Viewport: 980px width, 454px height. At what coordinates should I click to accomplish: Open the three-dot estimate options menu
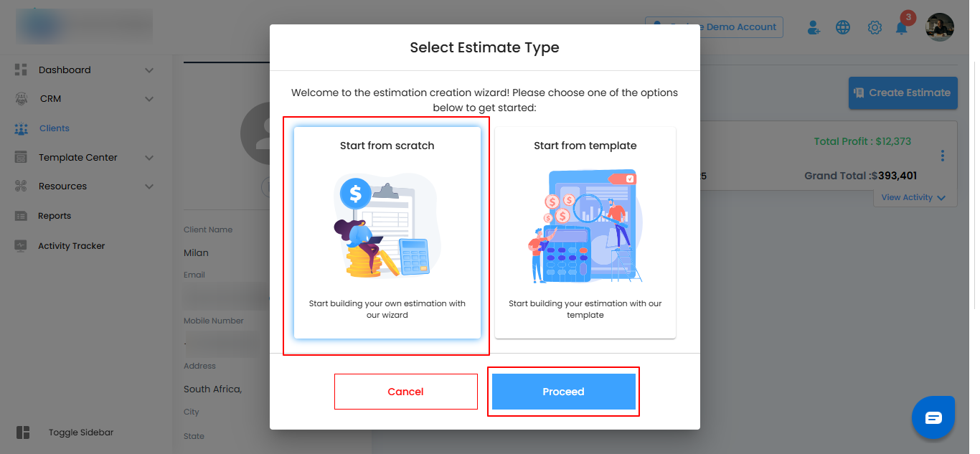point(942,156)
